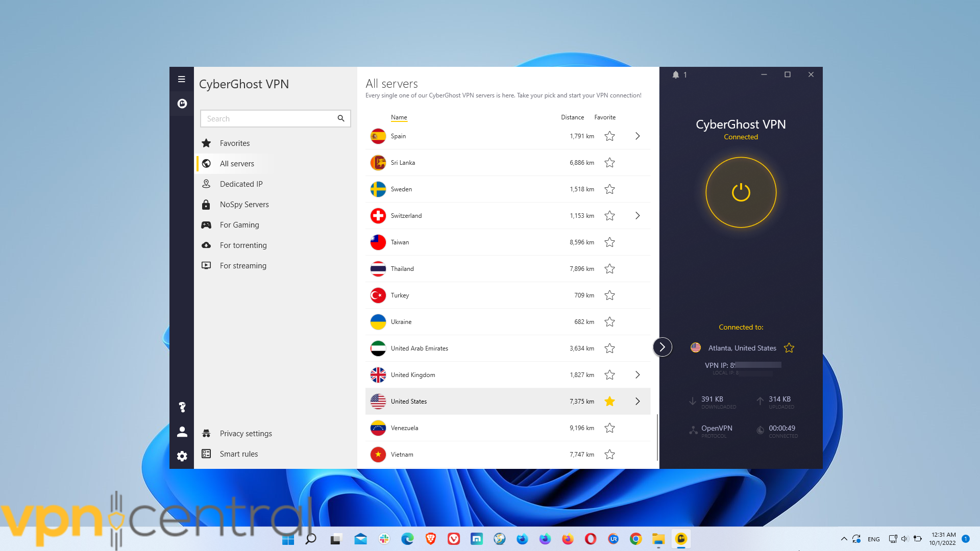Expand United States server locations
This screenshot has height=551, width=980.
click(x=638, y=402)
